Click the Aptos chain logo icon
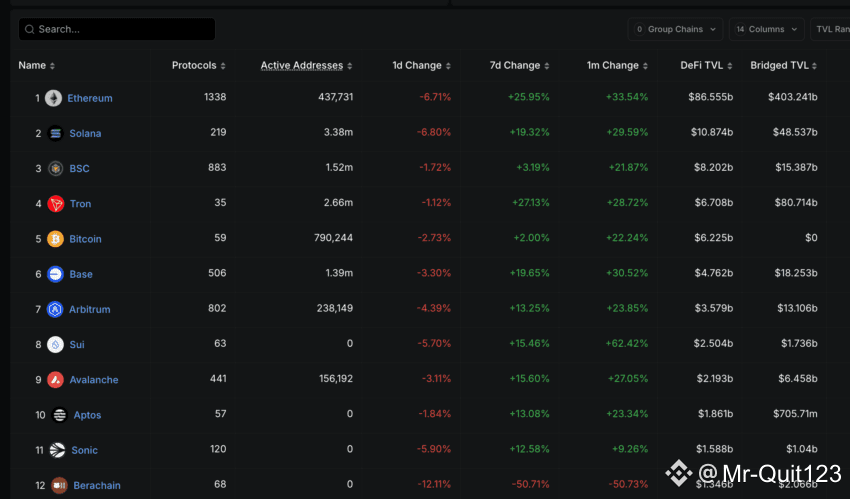This screenshot has height=499, width=850. (60, 415)
